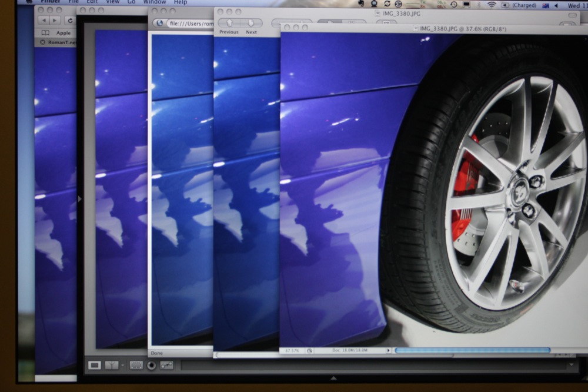Open the Go menu
The image size is (588, 392).
[131, 2]
